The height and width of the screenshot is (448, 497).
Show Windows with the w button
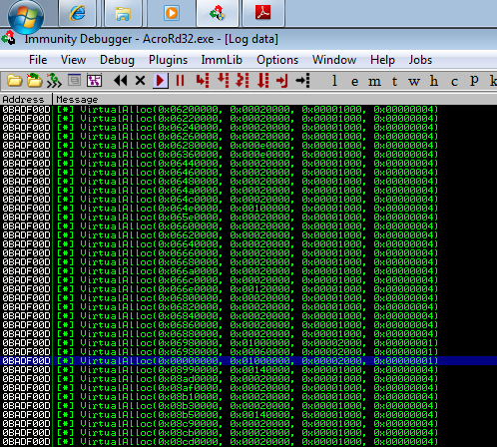pos(414,82)
